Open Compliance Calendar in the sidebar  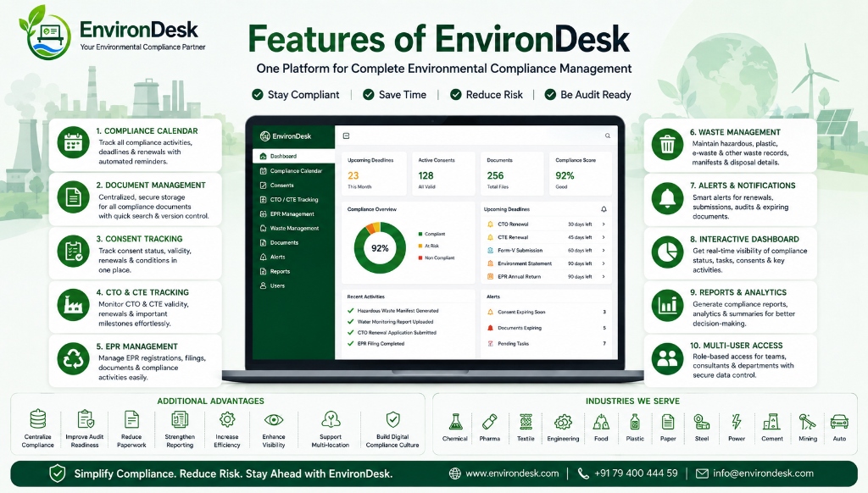(294, 170)
